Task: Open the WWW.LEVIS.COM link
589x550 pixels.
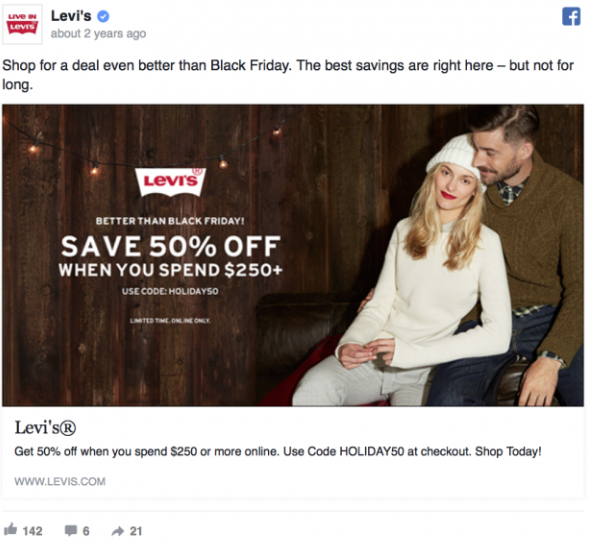Action: (60, 481)
